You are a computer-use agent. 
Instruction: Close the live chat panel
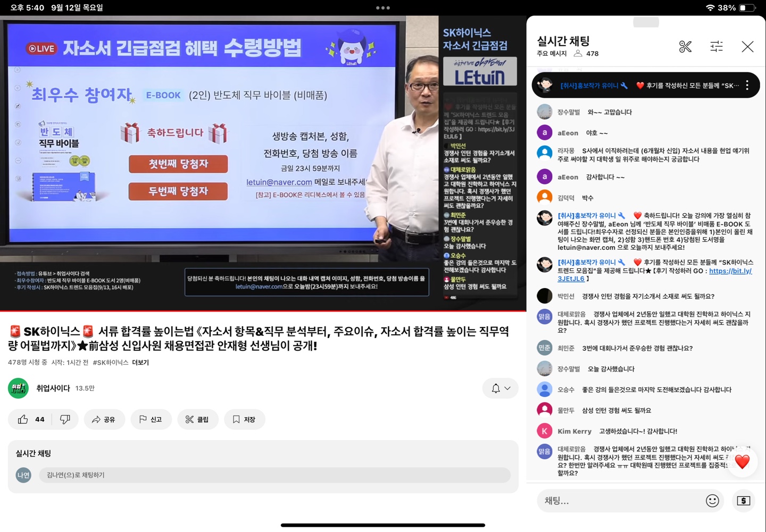pos(747,47)
